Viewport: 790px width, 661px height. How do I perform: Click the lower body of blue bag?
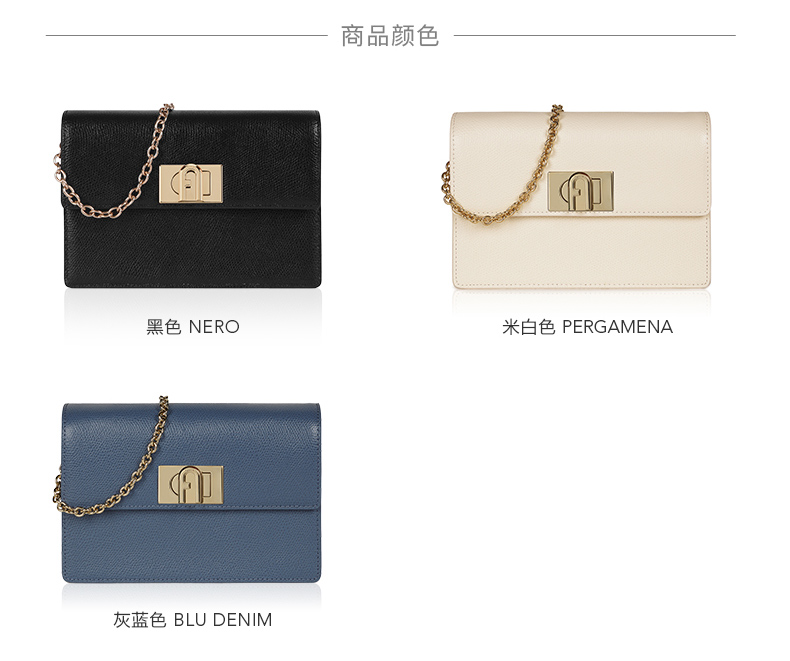click(191, 547)
